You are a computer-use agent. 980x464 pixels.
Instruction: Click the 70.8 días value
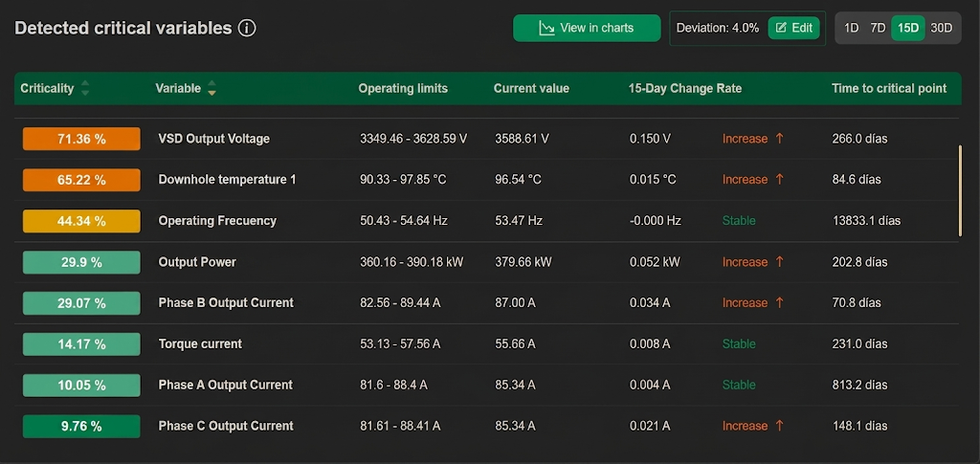[857, 303]
